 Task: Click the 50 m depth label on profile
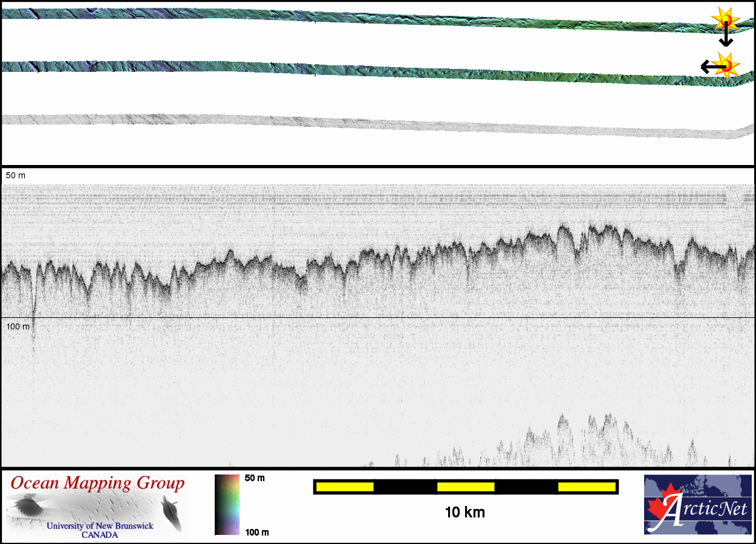click(x=16, y=175)
